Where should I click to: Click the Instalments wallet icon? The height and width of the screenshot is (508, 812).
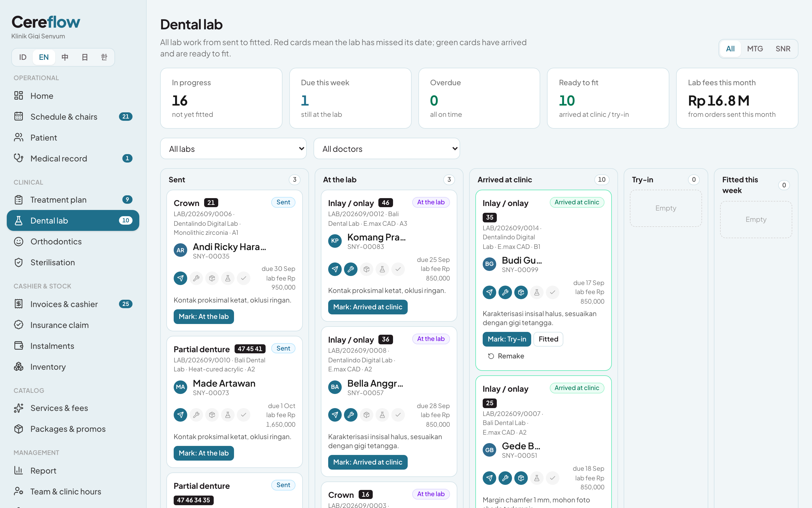click(18, 346)
